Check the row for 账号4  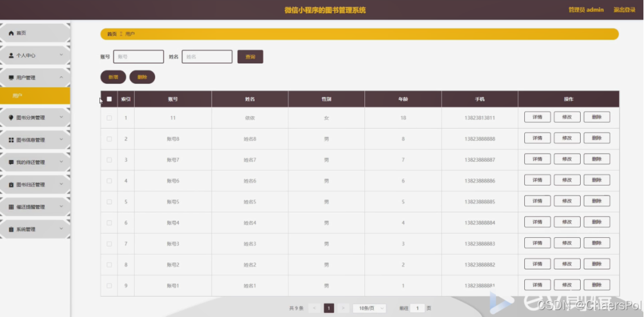pos(109,223)
